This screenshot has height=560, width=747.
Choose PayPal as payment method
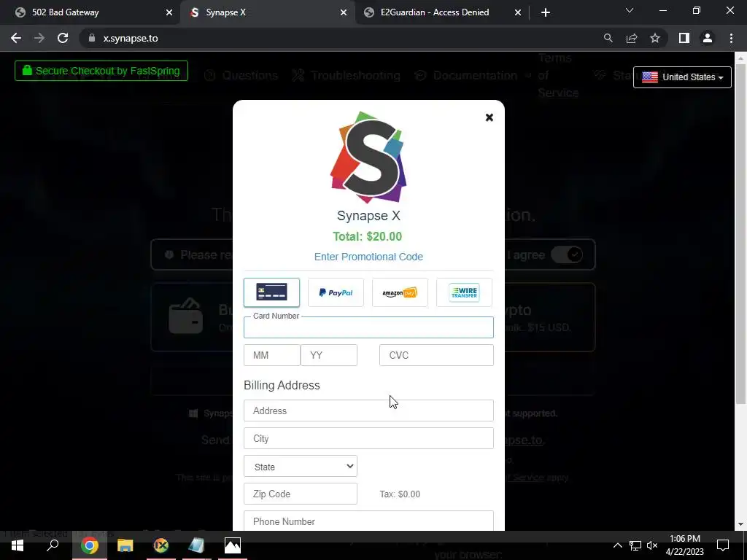336,292
